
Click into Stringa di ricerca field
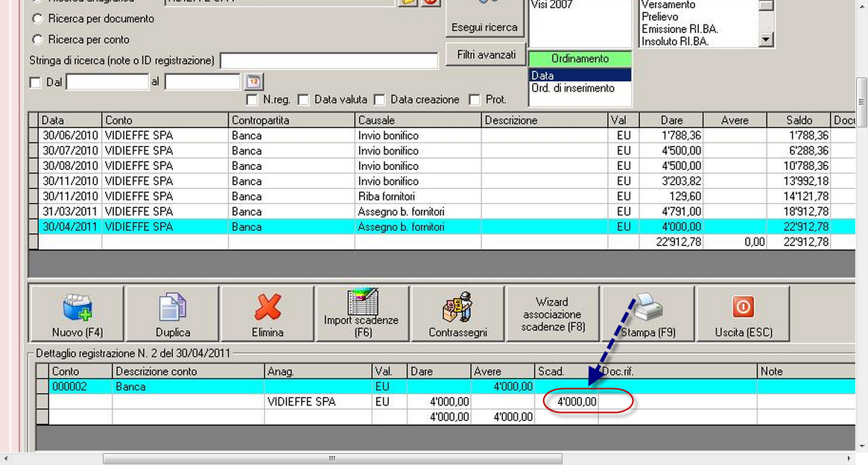(329, 61)
